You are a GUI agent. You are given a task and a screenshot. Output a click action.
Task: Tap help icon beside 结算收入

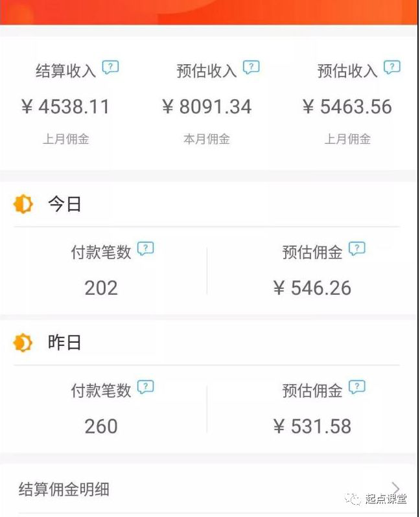click(110, 67)
